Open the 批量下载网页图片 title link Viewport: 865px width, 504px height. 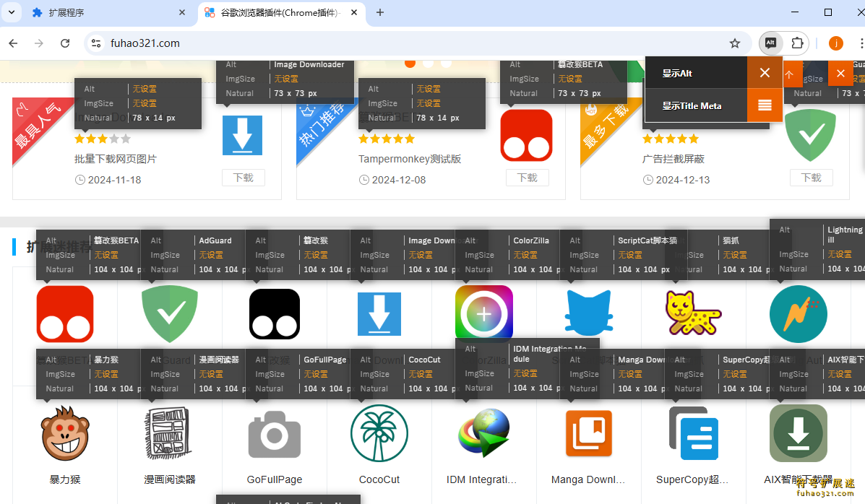pyautogui.click(x=116, y=159)
